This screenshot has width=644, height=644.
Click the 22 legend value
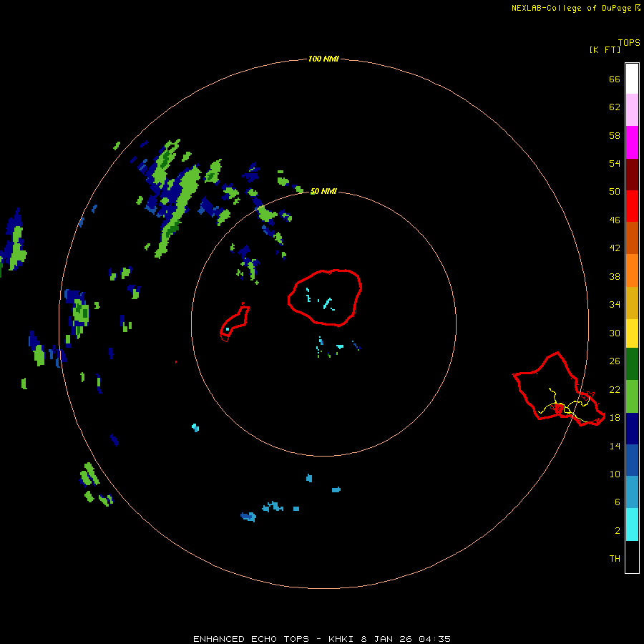pos(615,389)
